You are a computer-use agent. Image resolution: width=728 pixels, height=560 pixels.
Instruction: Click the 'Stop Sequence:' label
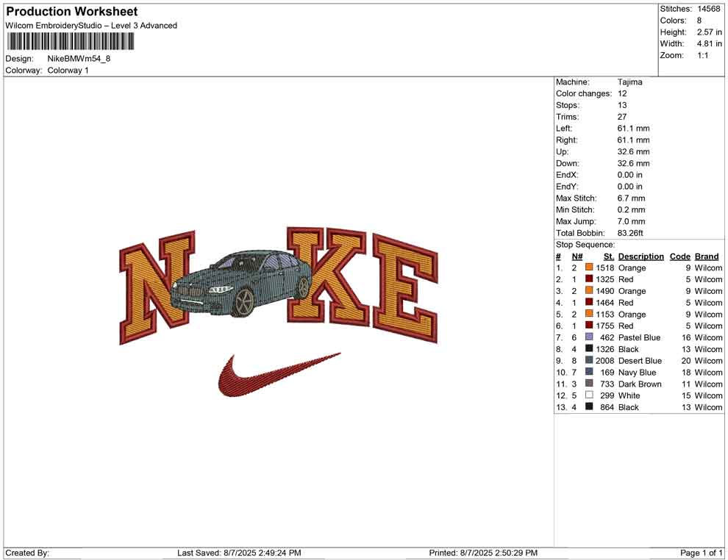click(585, 245)
